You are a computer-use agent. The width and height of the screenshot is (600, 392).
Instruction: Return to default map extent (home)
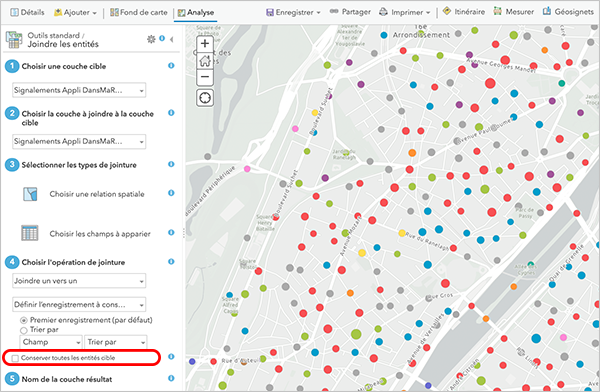coord(205,60)
